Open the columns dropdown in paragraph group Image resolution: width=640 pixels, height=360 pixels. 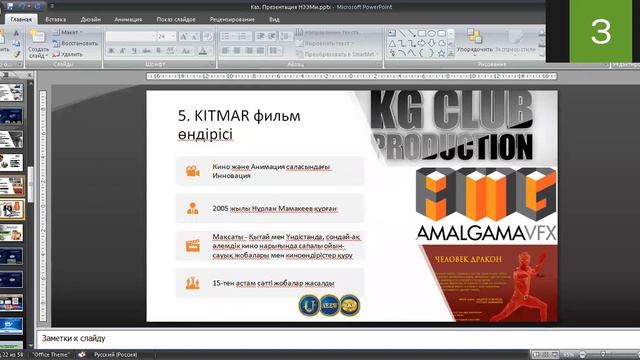(x=275, y=51)
